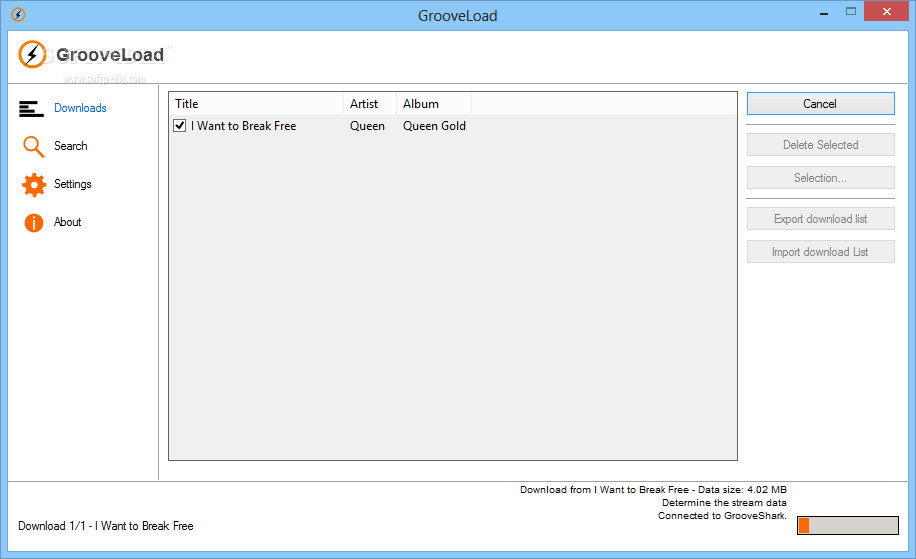916x559 pixels.
Task: Click the orange About info icon
Action: click(x=34, y=223)
